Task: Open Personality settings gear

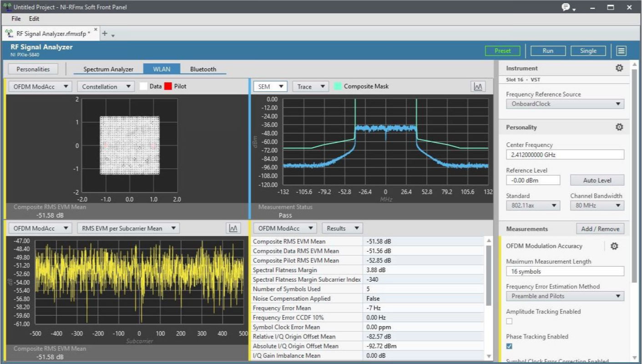Action: pos(619,127)
